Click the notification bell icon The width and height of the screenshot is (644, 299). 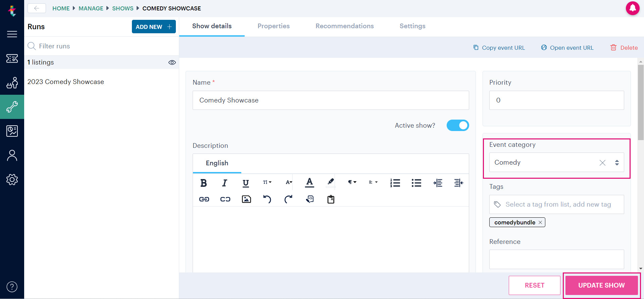coord(633,8)
